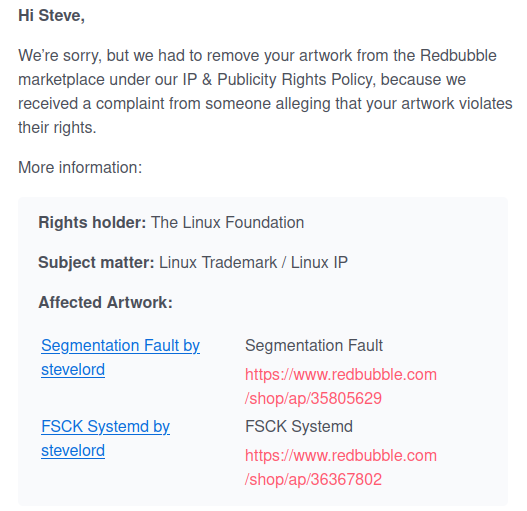
Task: Click the 'IP & Publicity Rights Policy' phrase
Action: click(279, 80)
